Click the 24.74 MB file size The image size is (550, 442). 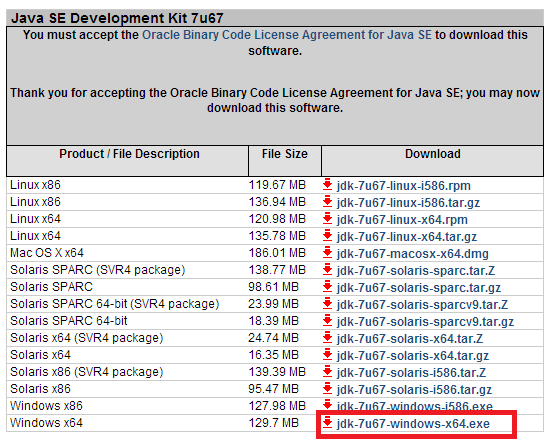(x=274, y=338)
